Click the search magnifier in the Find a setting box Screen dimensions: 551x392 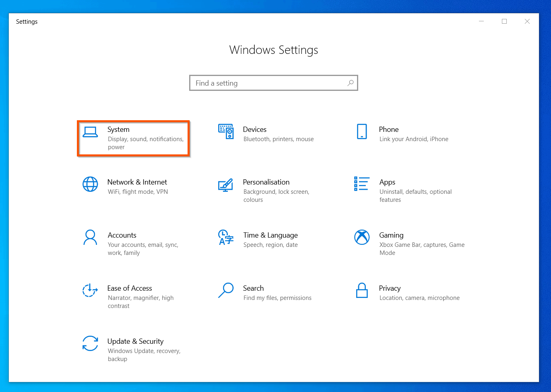(x=351, y=83)
